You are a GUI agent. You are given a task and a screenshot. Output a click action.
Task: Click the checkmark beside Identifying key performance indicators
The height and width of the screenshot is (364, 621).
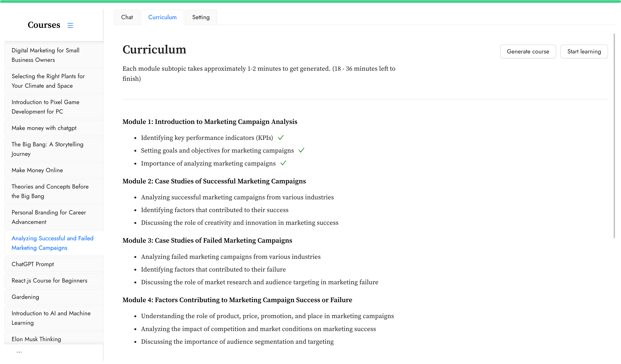click(x=281, y=138)
